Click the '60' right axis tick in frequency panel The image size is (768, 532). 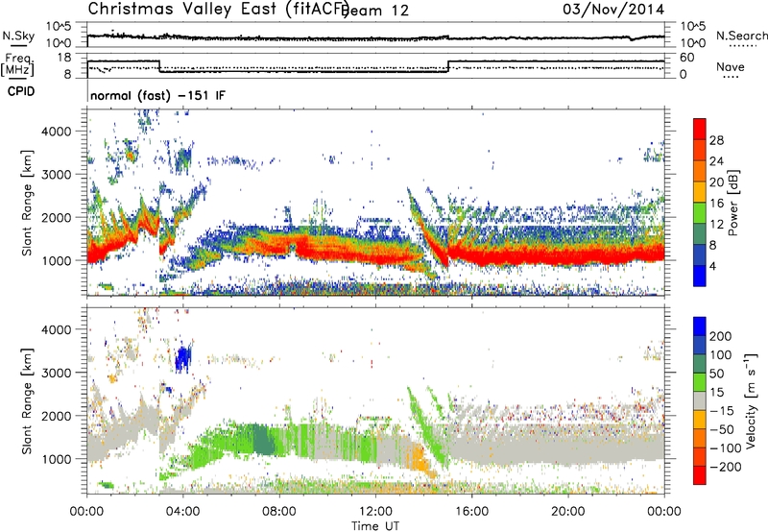(x=686, y=58)
